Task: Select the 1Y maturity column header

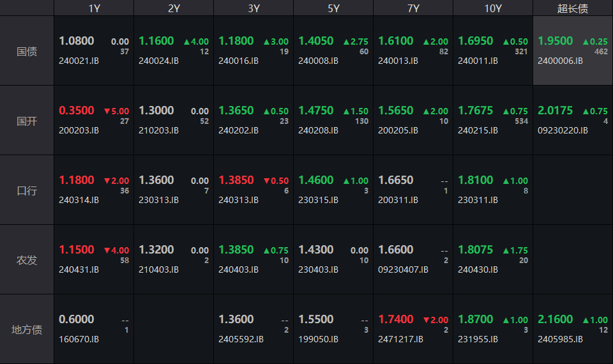Action: [x=94, y=8]
